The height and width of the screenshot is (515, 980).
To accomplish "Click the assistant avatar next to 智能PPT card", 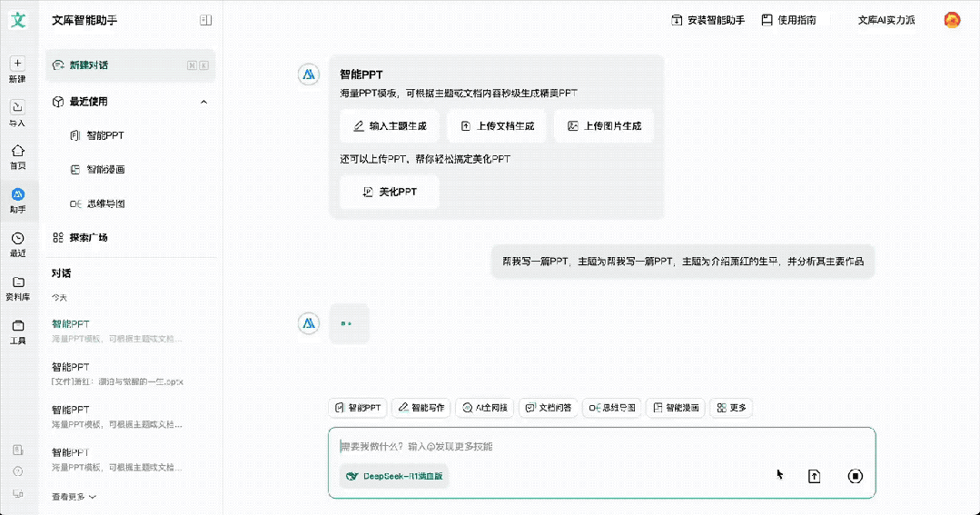I will pos(309,74).
